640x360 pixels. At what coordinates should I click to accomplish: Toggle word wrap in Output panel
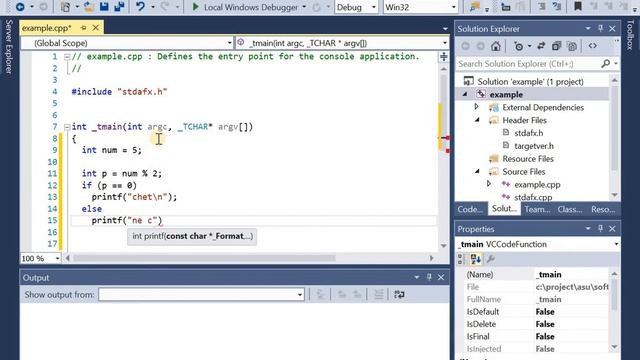399,294
